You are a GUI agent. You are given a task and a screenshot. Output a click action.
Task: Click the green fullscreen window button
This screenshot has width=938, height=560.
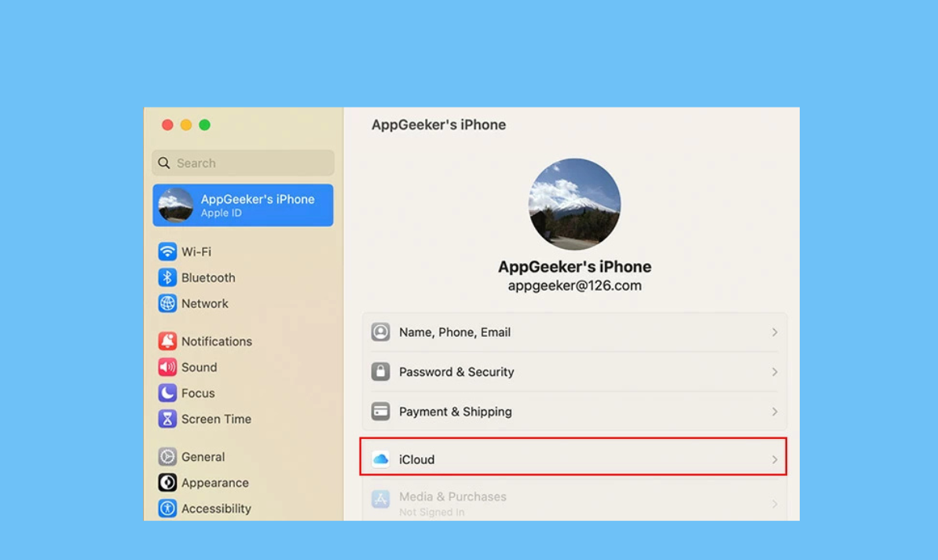(204, 125)
